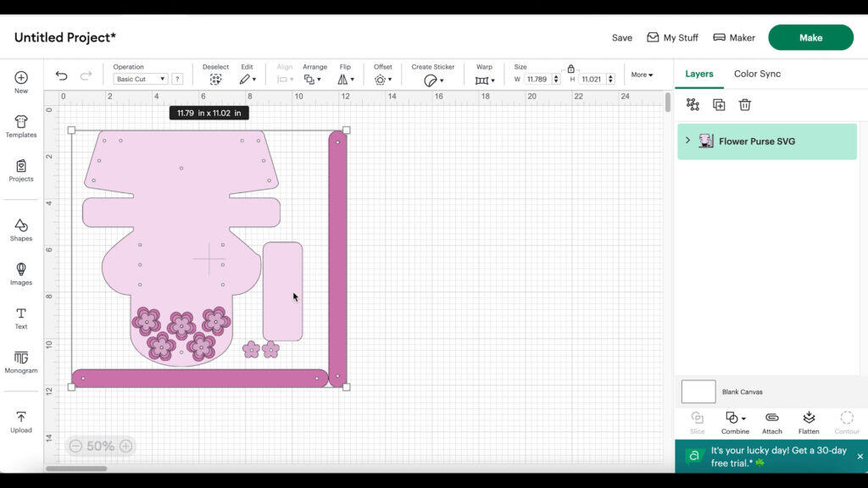Screen dimensions: 868x488
Task: Zoom in with the plus button
Action: point(125,446)
